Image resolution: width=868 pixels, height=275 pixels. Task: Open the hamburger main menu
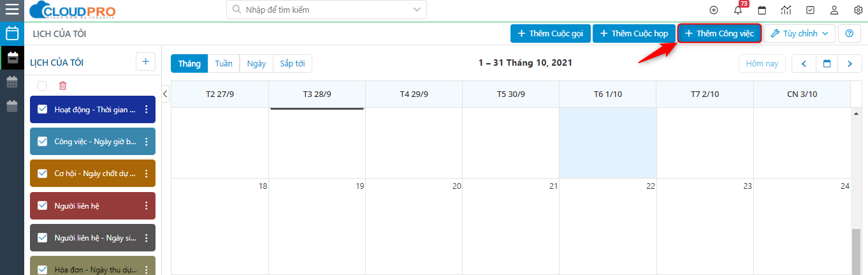point(12,10)
